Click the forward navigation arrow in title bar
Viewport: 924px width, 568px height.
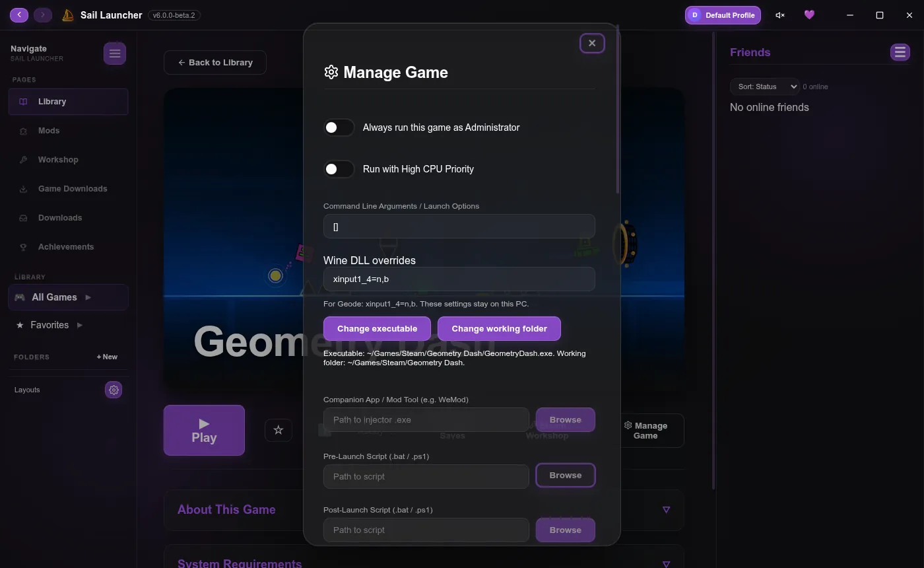[43, 15]
